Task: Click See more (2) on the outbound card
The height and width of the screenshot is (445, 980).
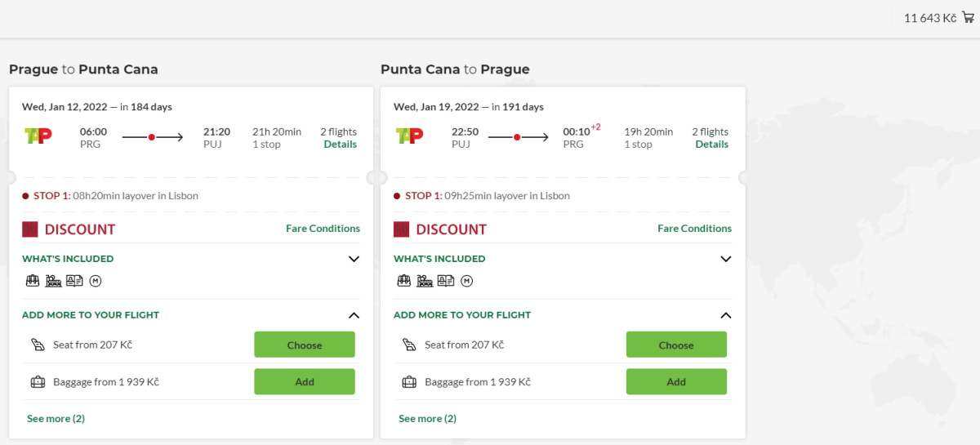Action: (x=56, y=419)
